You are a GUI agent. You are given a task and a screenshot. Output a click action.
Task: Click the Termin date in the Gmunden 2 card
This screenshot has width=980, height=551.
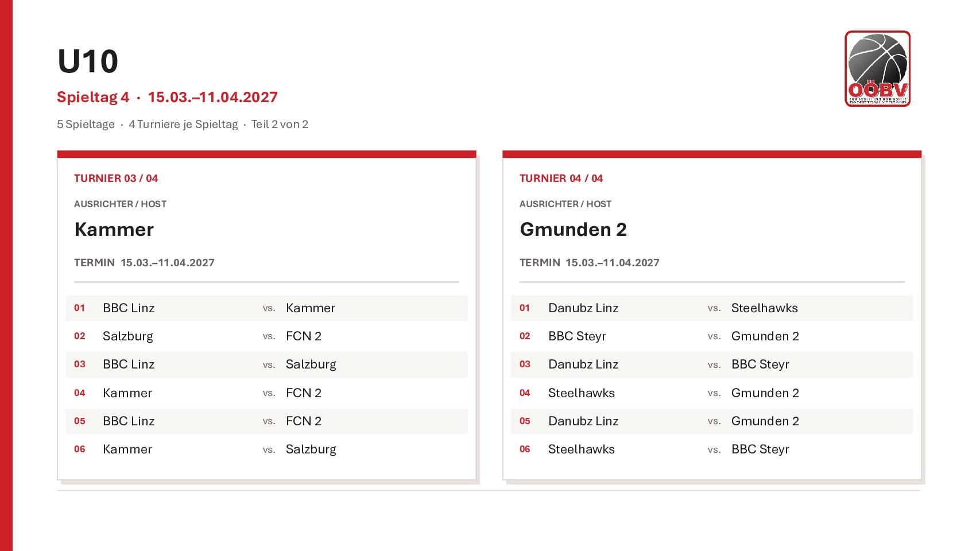pyautogui.click(x=613, y=263)
